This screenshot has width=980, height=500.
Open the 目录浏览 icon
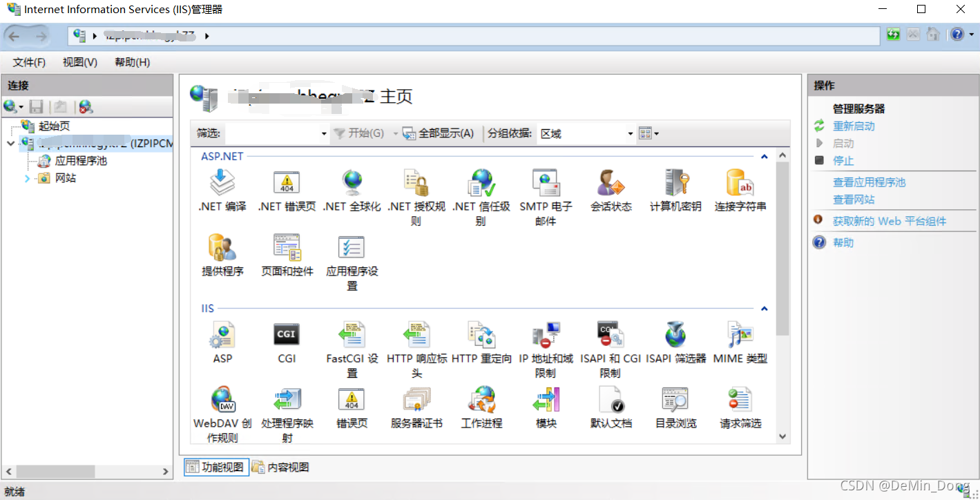(676, 400)
